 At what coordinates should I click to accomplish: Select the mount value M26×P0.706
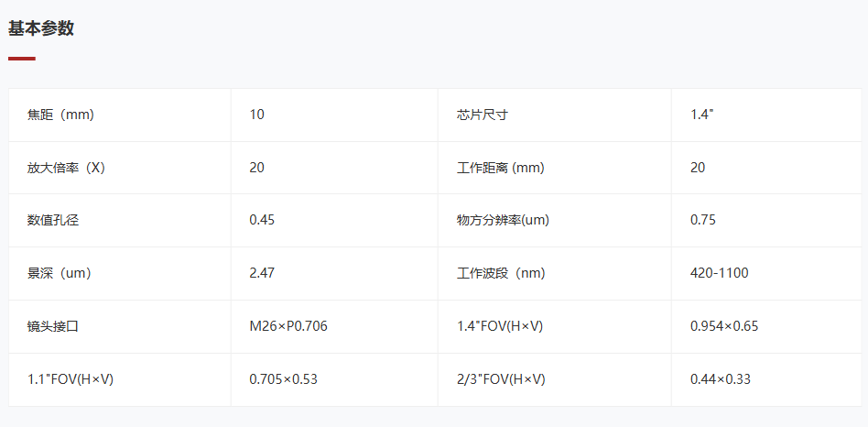(288, 326)
